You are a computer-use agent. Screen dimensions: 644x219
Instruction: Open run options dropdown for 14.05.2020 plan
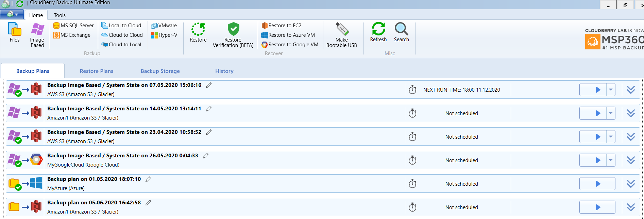click(611, 113)
